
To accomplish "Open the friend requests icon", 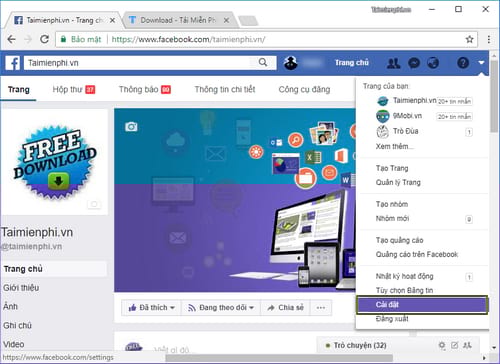I will coord(393,63).
